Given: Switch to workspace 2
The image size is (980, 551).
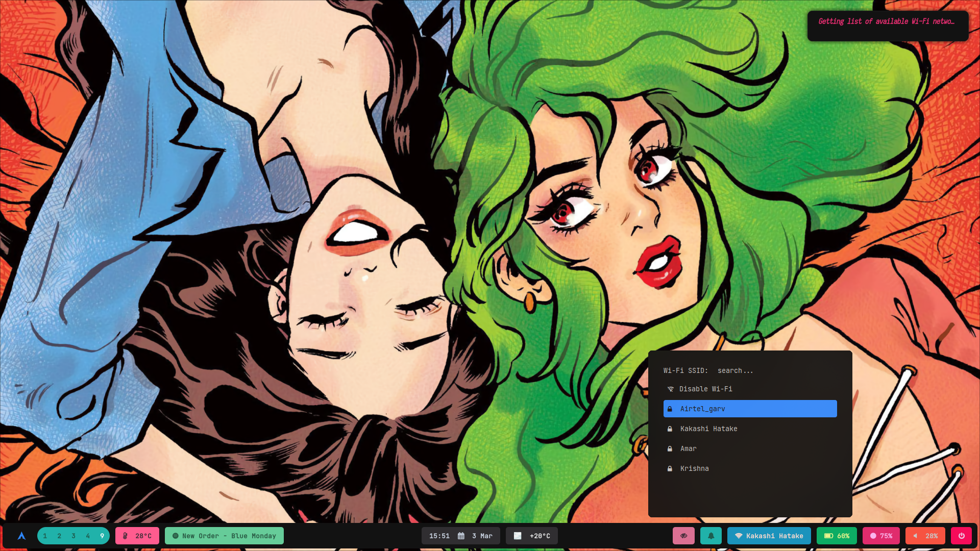Looking at the screenshot, I should pyautogui.click(x=59, y=536).
